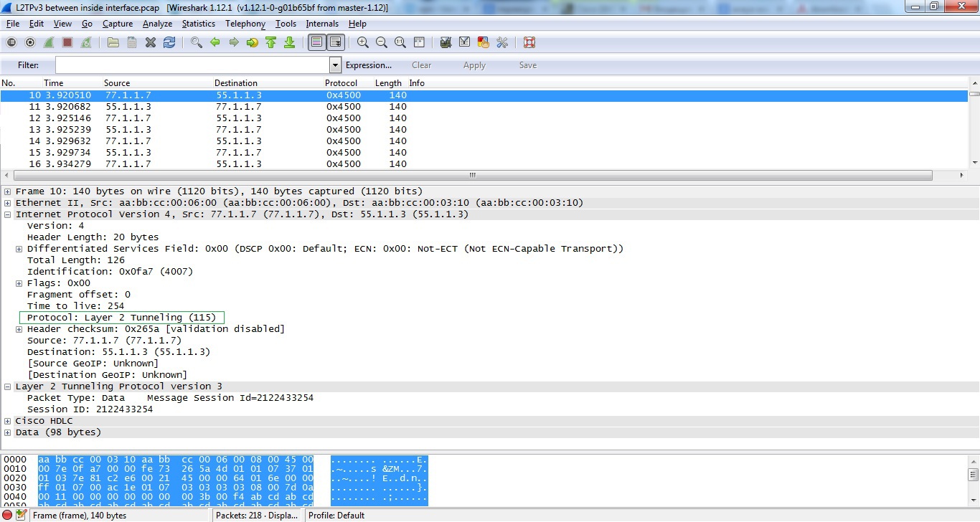Select packet number 15 row
This screenshot has height=522, width=980.
point(484,153)
